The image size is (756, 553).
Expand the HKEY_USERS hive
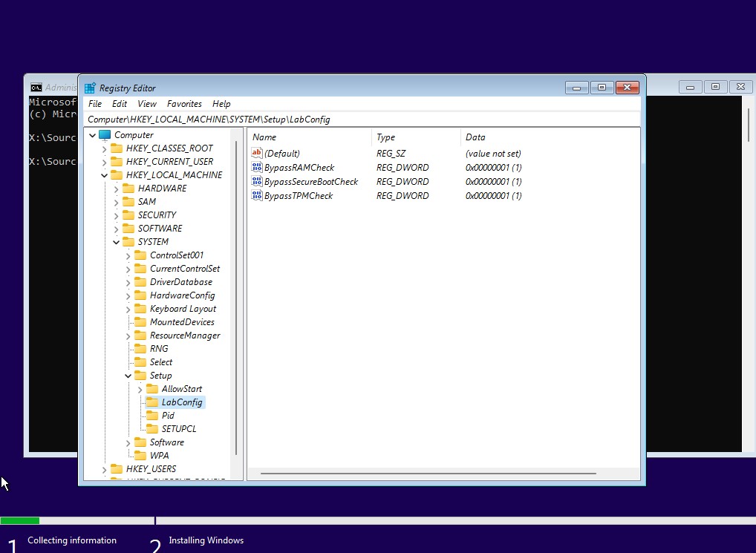point(104,470)
